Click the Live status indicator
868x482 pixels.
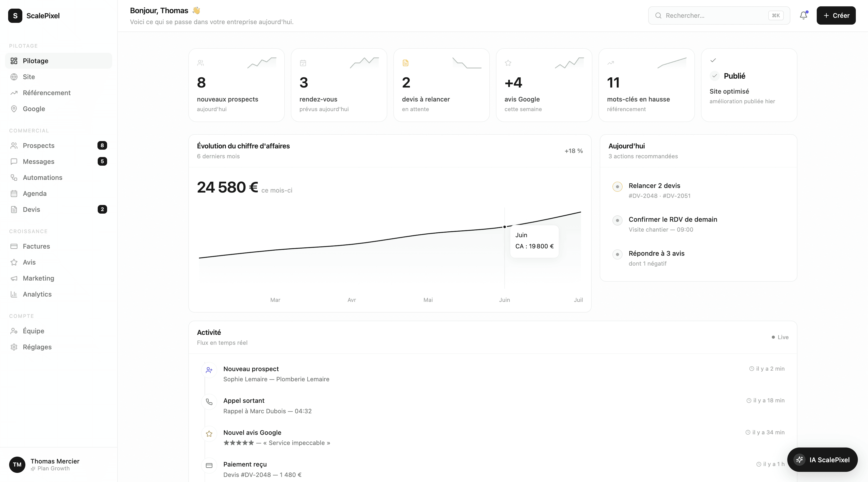point(780,337)
